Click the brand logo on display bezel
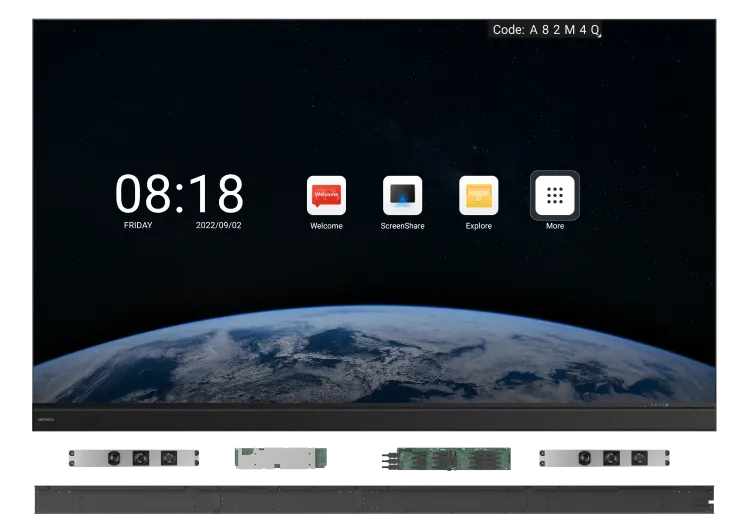The width and height of the screenshot is (750, 518). pos(46,419)
